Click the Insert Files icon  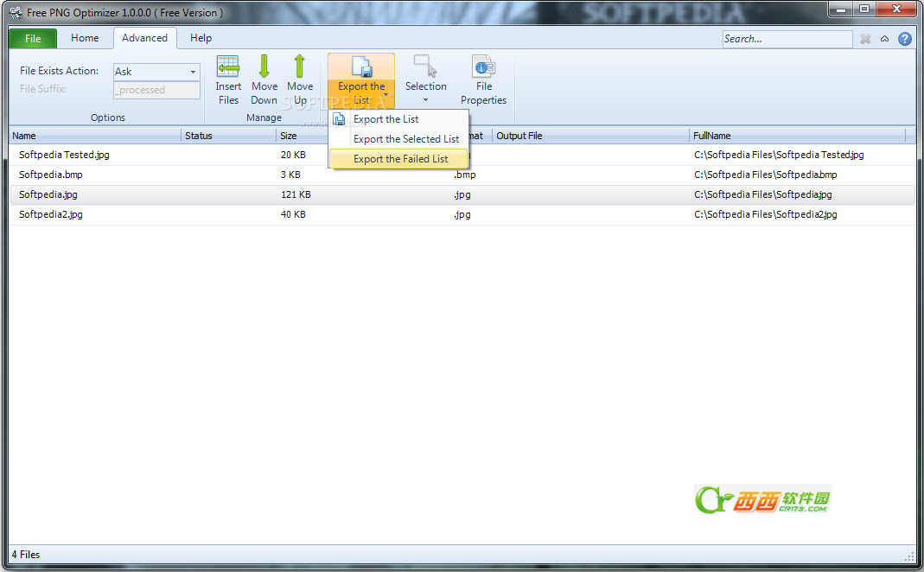[x=228, y=66]
